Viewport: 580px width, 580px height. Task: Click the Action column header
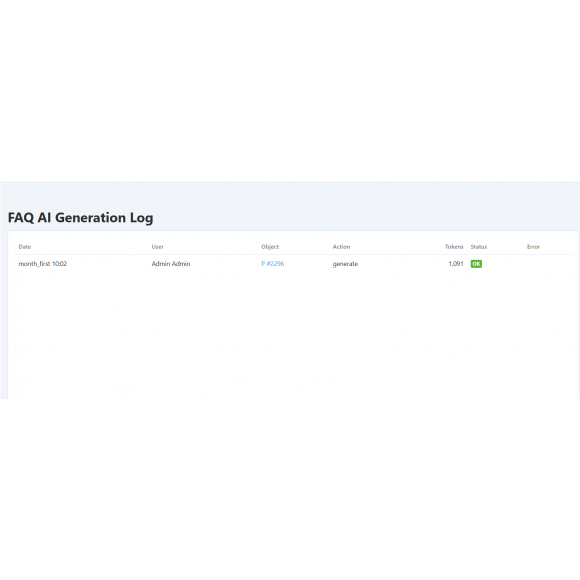341,247
